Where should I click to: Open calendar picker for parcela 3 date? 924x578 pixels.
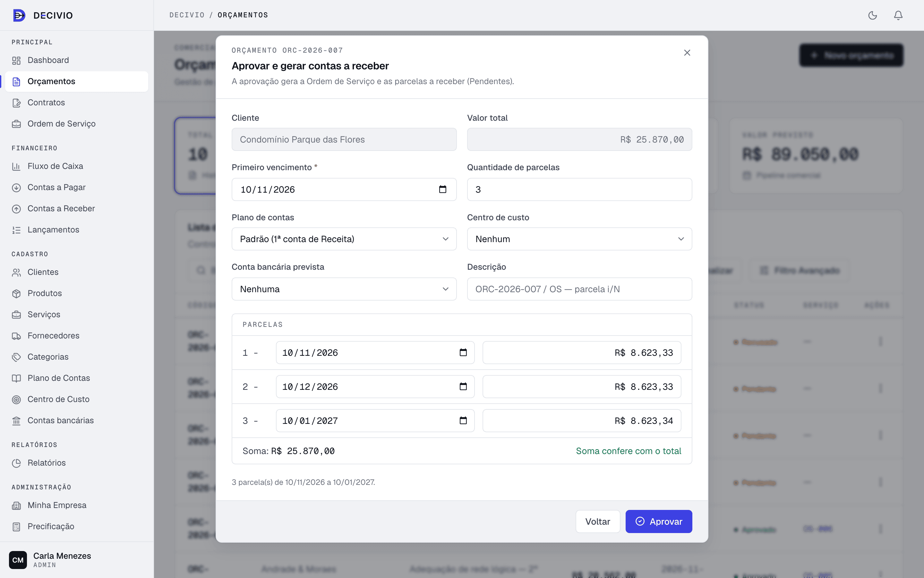(463, 421)
